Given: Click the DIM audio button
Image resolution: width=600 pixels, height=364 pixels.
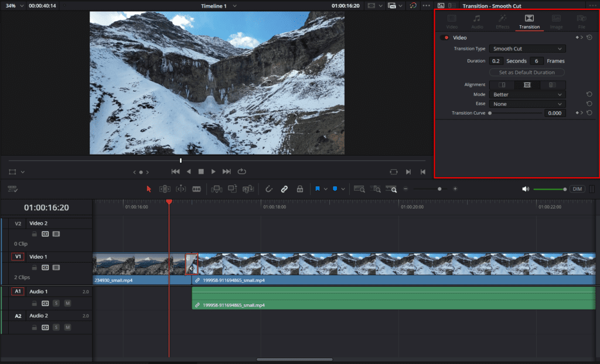Looking at the screenshot, I should click(x=577, y=189).
